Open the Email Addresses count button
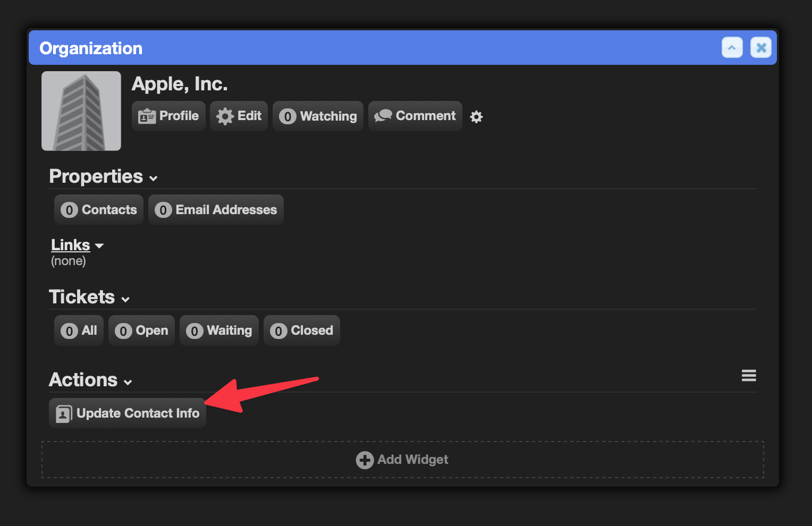The width and height of the screenshot is (812, 526). [216, 210]
